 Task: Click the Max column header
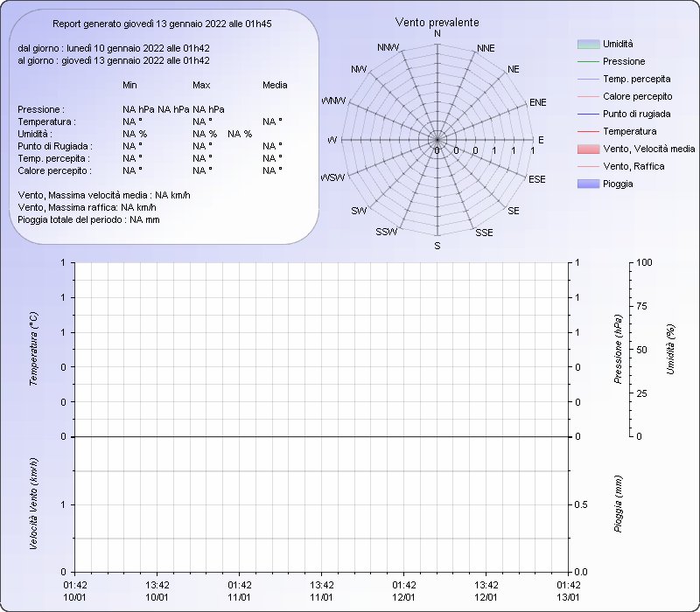201,85
